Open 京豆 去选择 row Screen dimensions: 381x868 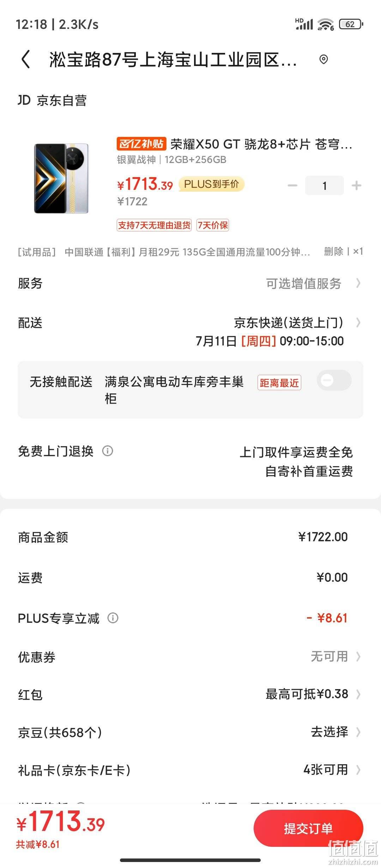click(x=190, y=732)
